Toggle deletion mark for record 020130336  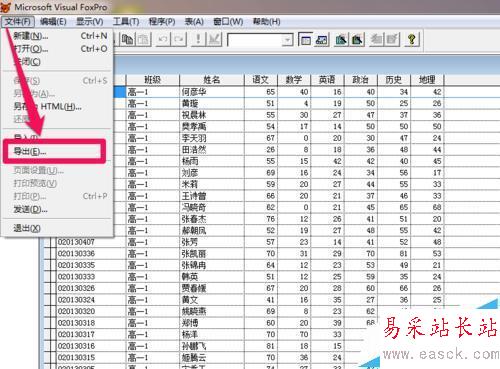click(53, 254)
